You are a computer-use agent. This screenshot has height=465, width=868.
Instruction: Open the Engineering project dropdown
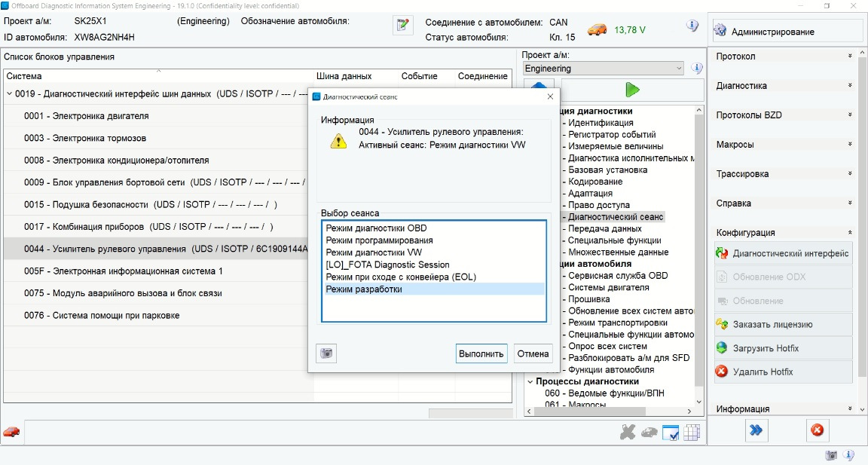tap(603, 68)
